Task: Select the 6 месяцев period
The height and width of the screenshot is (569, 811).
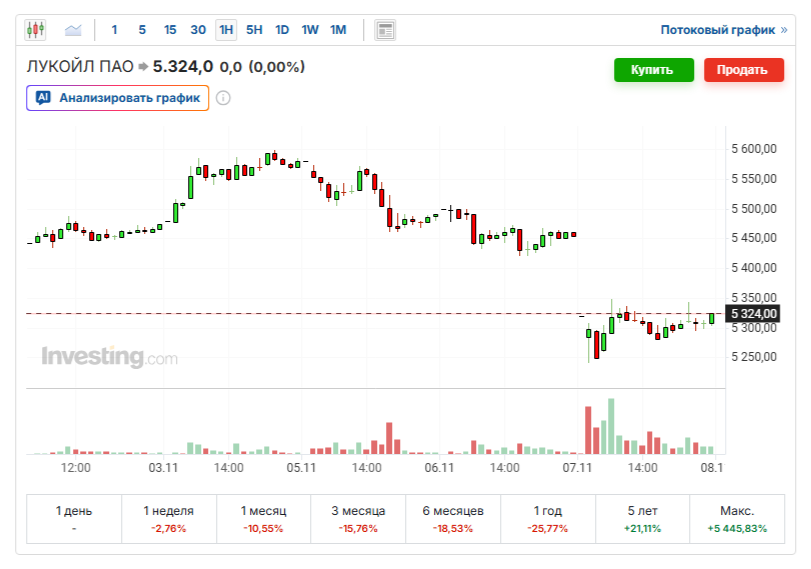Action: coord(453,519)
